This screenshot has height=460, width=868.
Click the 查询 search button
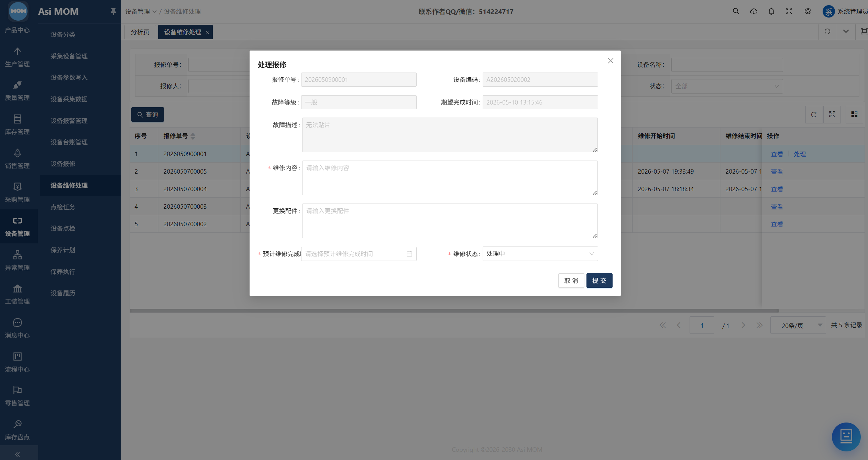(147, 114)
